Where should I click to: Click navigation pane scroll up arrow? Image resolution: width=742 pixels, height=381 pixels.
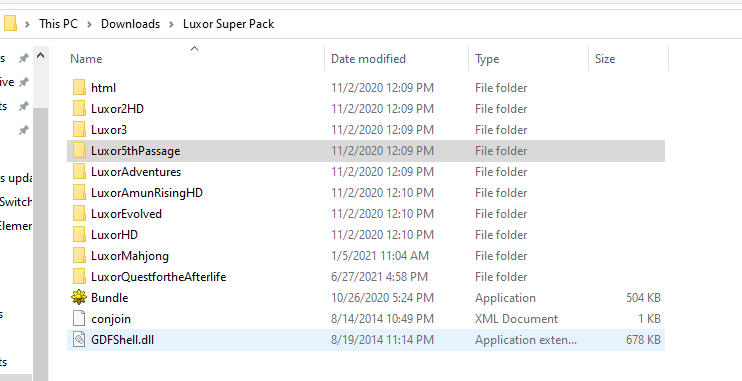[x=41, y=56]
